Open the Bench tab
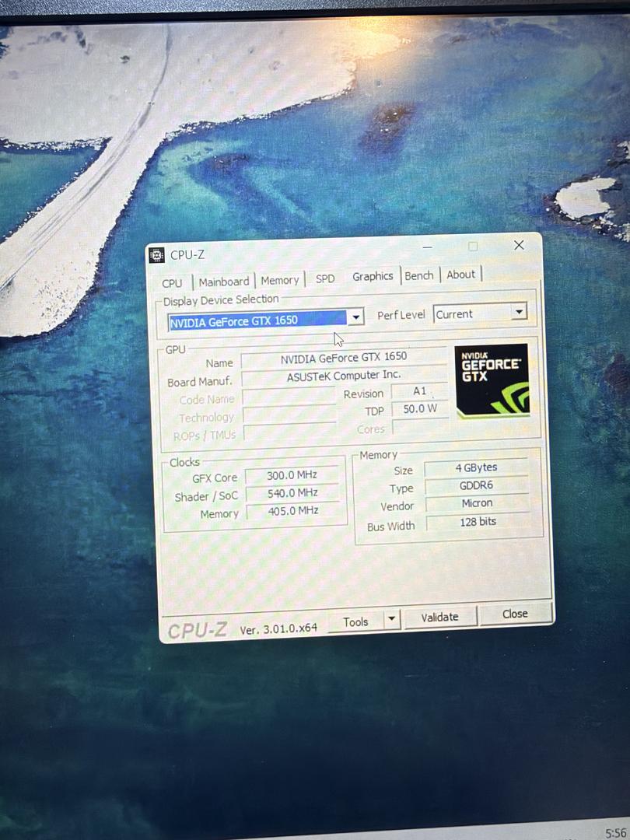The width and height of the screenshot is (630, 840). 419,275
